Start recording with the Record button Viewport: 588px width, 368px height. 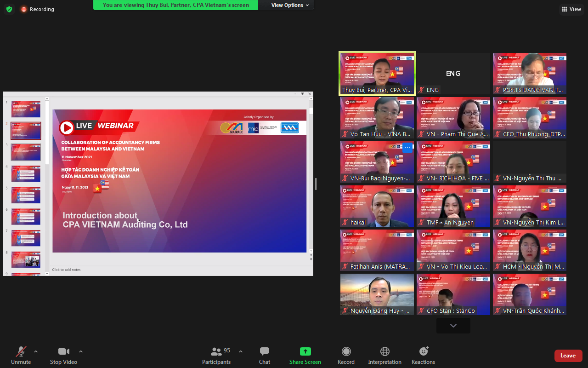tap(346, 356)
